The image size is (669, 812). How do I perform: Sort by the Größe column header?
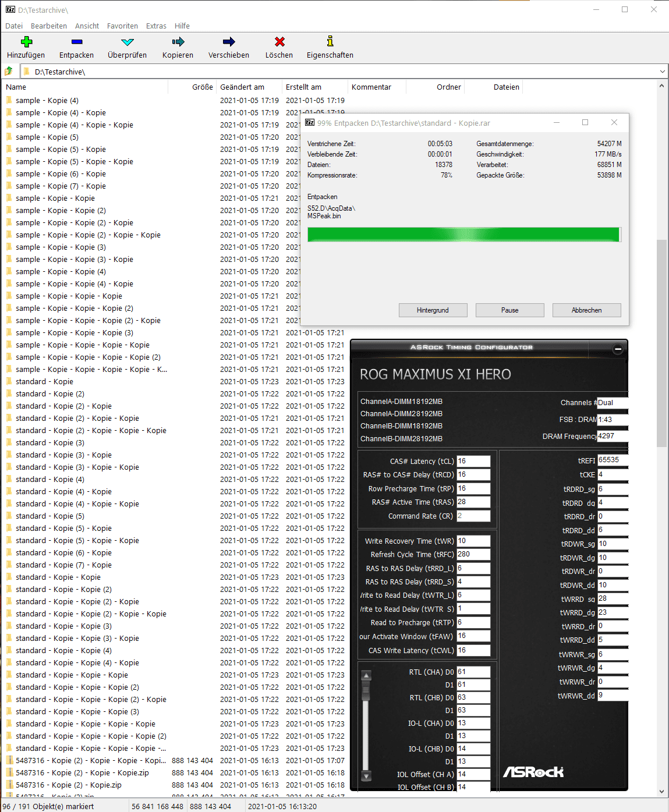point(192,87)
